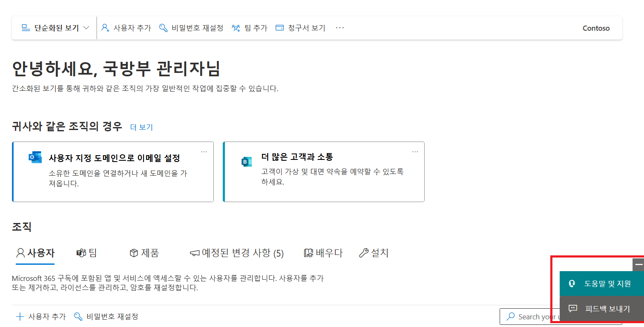Open the 예정된 변경 사항 (5) tab
This screenshot has height=327, width=644.
coord(236,253)
